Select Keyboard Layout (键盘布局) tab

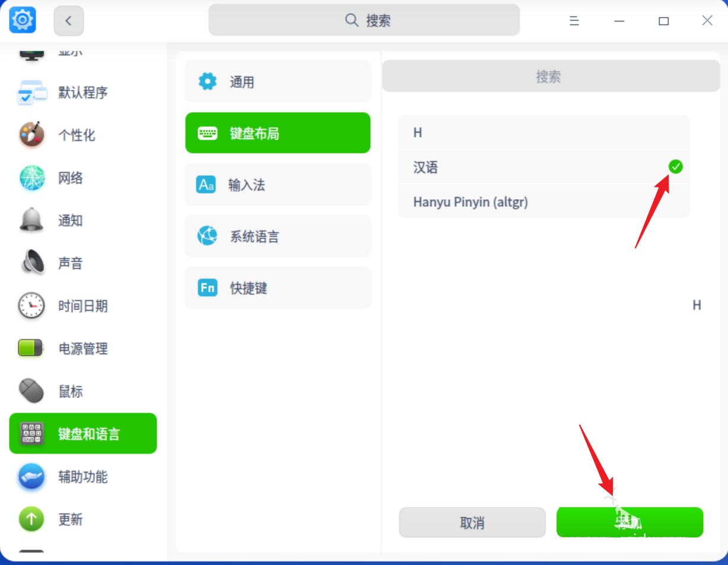(278, 133)
